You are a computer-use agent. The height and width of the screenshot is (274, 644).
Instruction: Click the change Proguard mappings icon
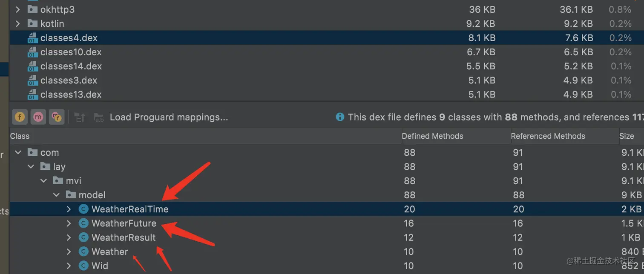pos(80,117)
